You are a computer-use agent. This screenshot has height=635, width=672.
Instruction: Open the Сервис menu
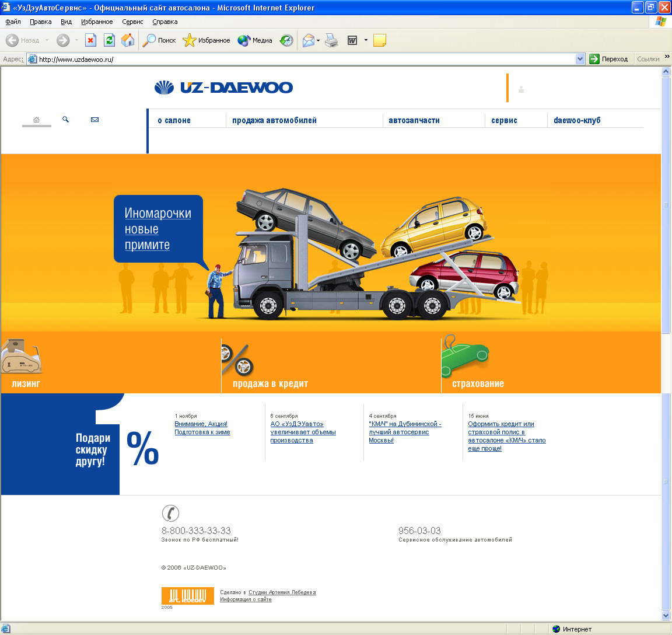pos(132,22)
